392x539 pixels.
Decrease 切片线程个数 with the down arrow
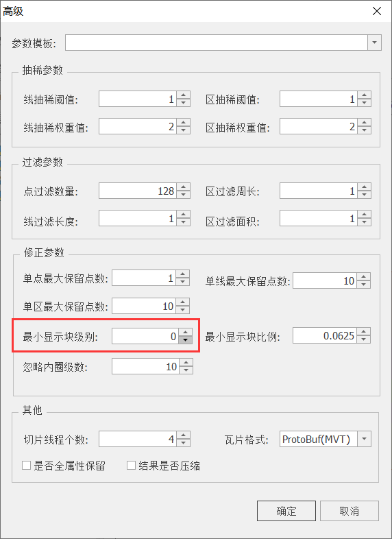pos(184,443)
